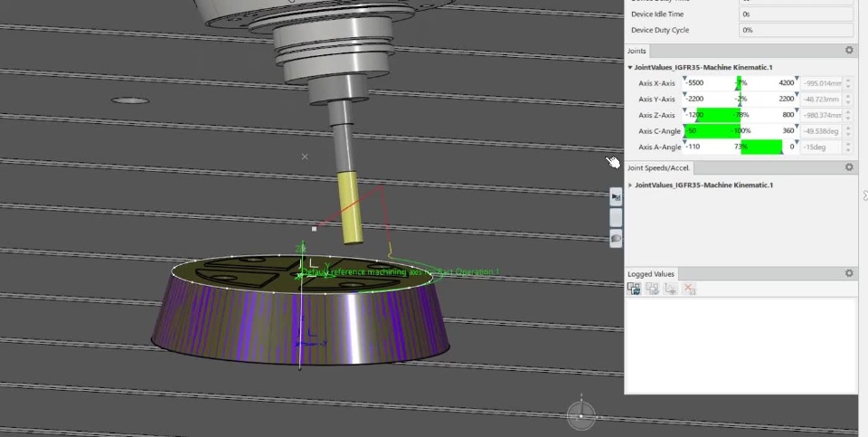Screen dimensions: 868x437
Task: Click the Default reference machining axis label
Action: 401,272
